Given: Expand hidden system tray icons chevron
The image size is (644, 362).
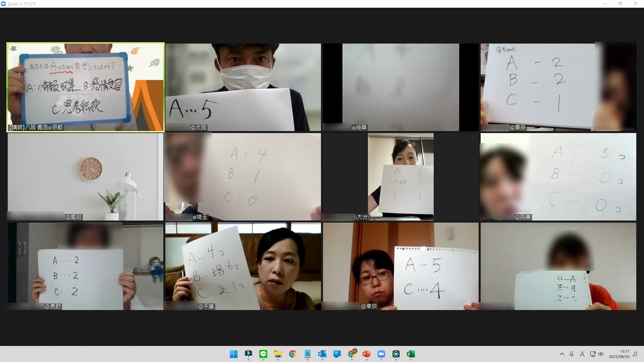Looking at the screenshot, I should click(x=562, y=354).
